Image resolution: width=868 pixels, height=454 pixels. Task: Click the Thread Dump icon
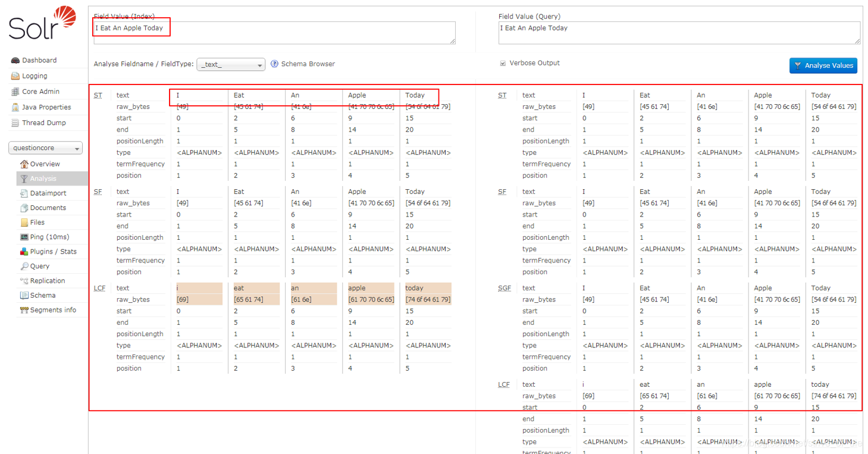[x=15, y=123]
